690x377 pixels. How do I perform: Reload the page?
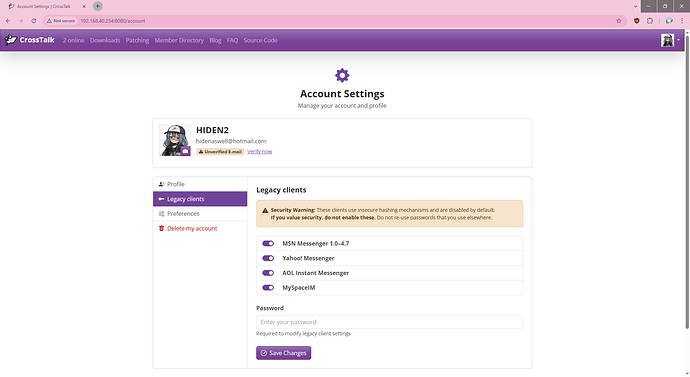point(33,21)
